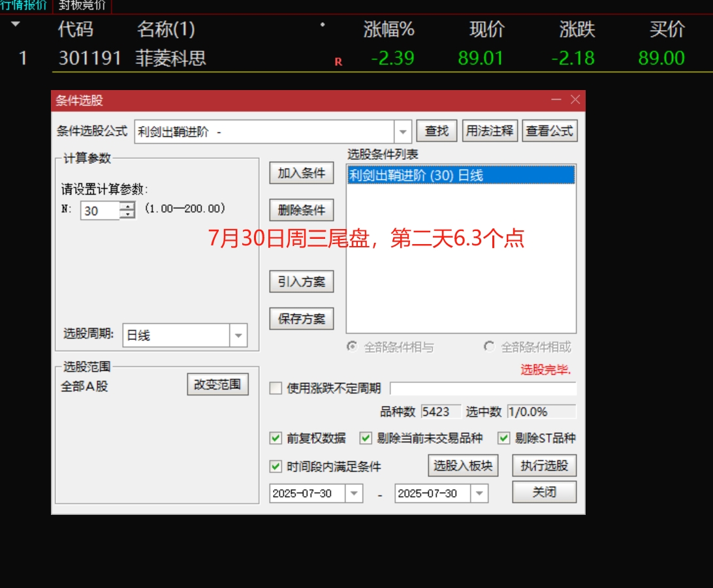Click the 涨跌不定周期 text field
713x588 pixels.
pyautogui.click(x=483, y=388)
